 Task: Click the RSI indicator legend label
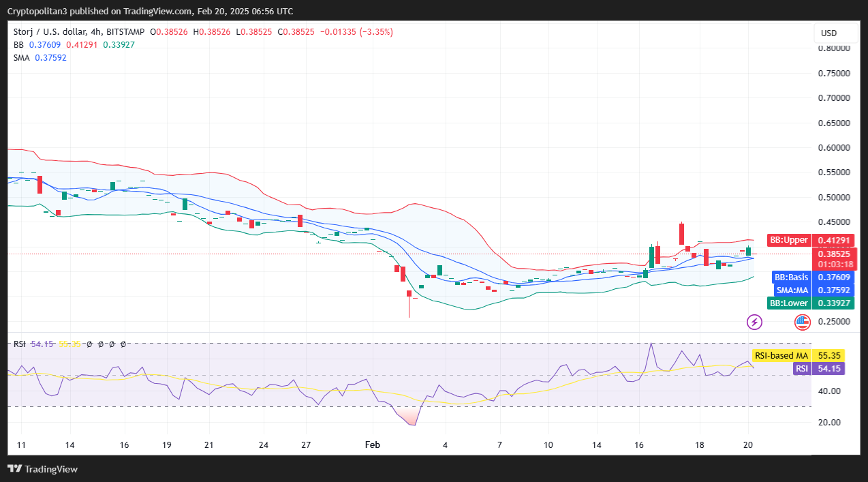[20, 344]
